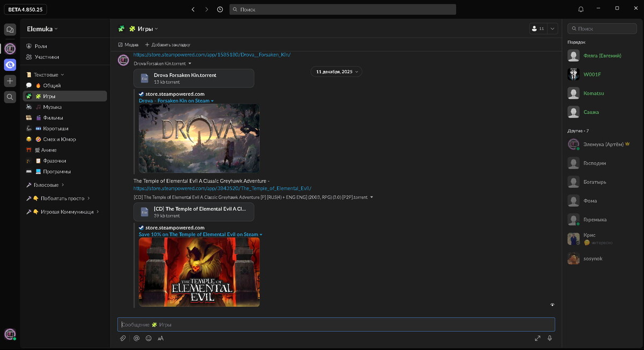The image size is (644, 350).
Task: Open the Медиа tab
Action: (x=128, y=45)
